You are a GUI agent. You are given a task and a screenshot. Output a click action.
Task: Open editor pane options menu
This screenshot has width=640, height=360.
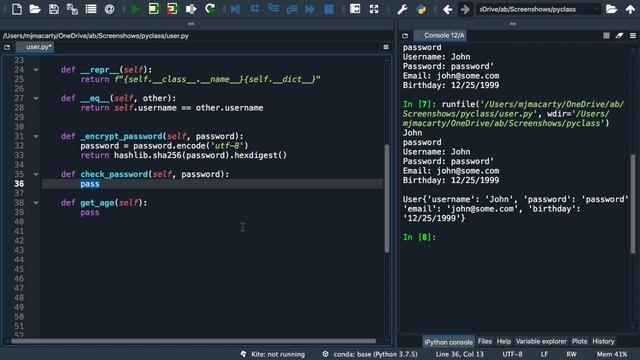pyautogui.click(x=386, y=47)
